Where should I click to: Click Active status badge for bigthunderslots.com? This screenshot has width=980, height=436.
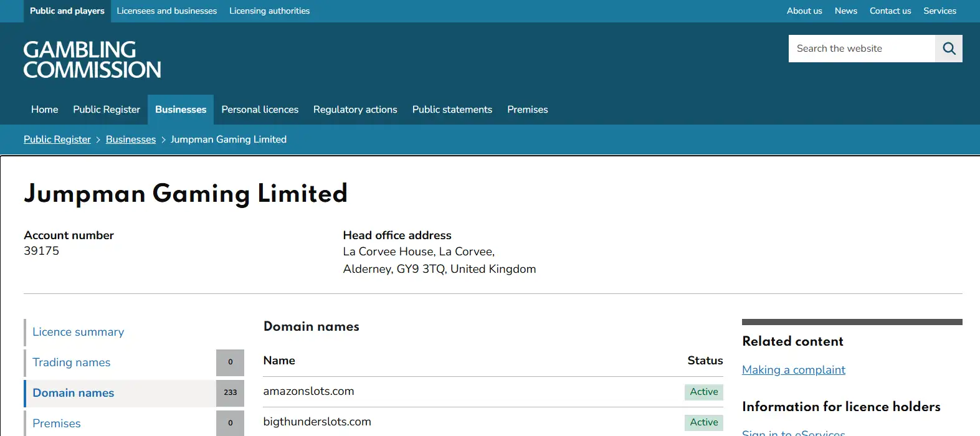pyautogui.click(x=704, y=422)
